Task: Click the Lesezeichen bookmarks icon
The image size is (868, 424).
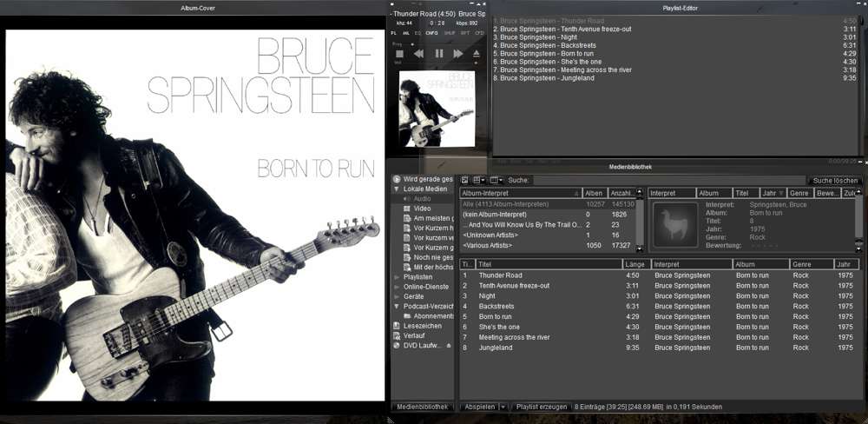Action: tap(397, 326)
